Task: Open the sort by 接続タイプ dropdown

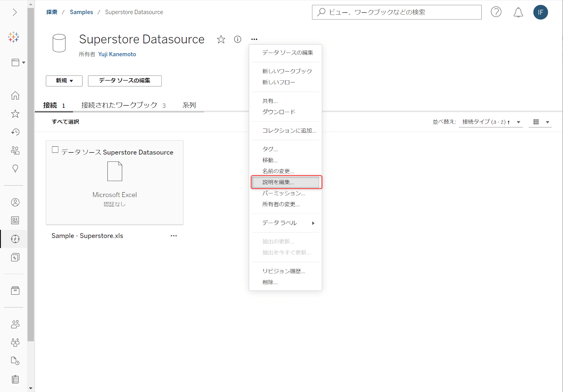Action: pos(491,122)
